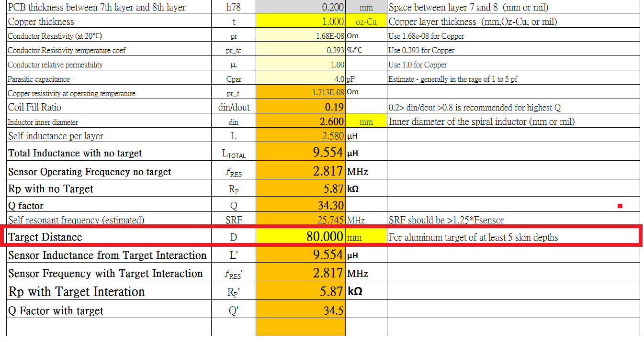Select the 'Coil Fill Ratio' label
Screen dimensions: 644x342
pyautogui.click(x=35, y=107)
